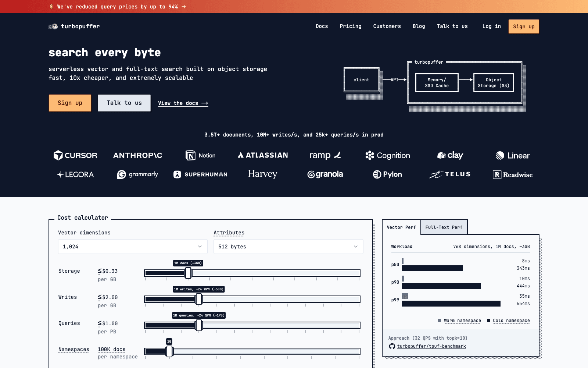Click the GitHub icon beside tpuf-benchmark
This screenshot has height=368, width=588.
[392, 346]
